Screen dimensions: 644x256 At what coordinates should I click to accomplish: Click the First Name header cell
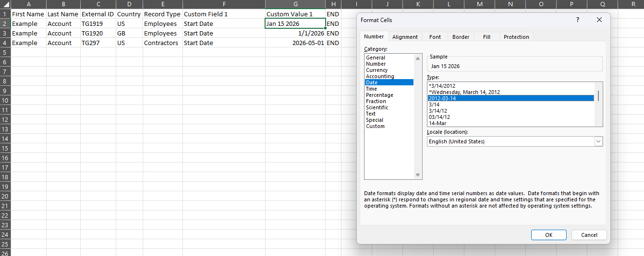click(29, 14)
